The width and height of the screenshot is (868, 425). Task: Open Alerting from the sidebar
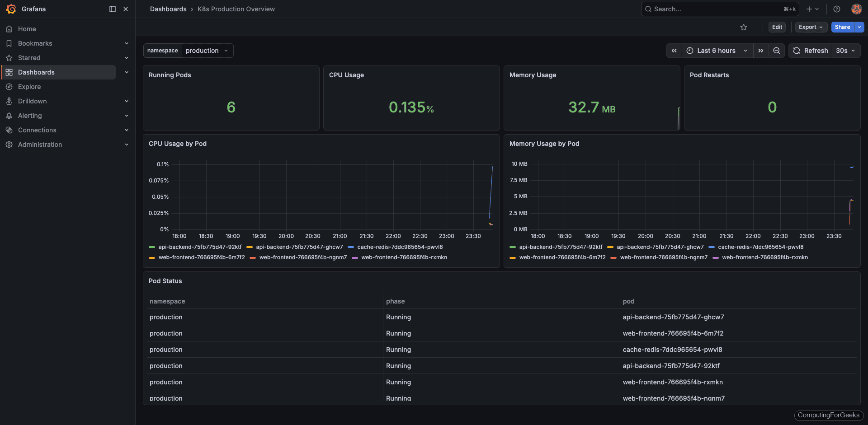pyautogui.click(x=29, y=115)
